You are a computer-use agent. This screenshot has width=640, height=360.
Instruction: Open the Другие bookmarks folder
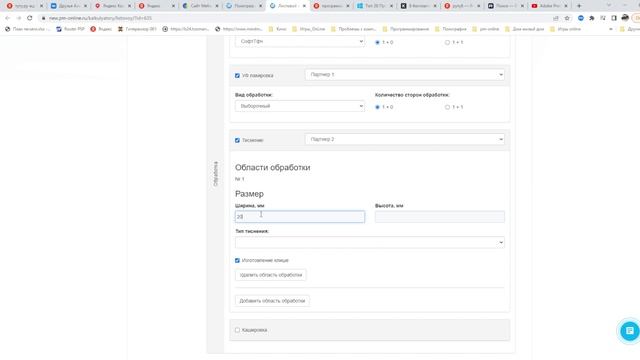pyautogui.click(x=629, y=29)
